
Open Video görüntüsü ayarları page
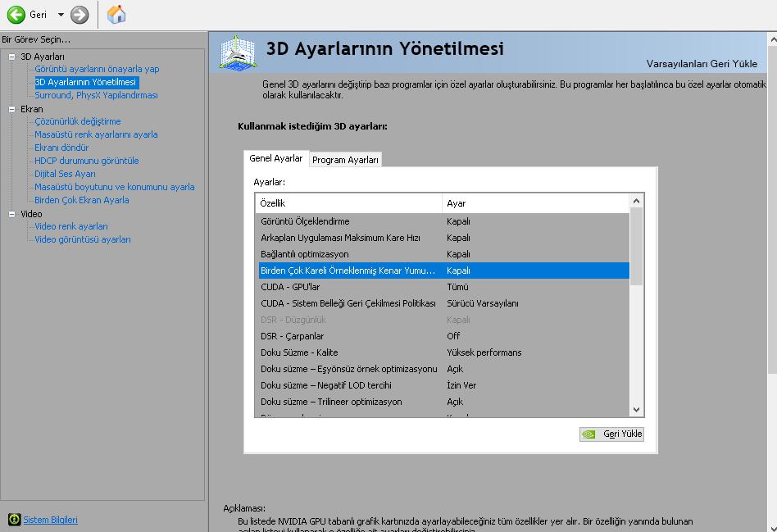pyautogui.click(x=82, y=239)
